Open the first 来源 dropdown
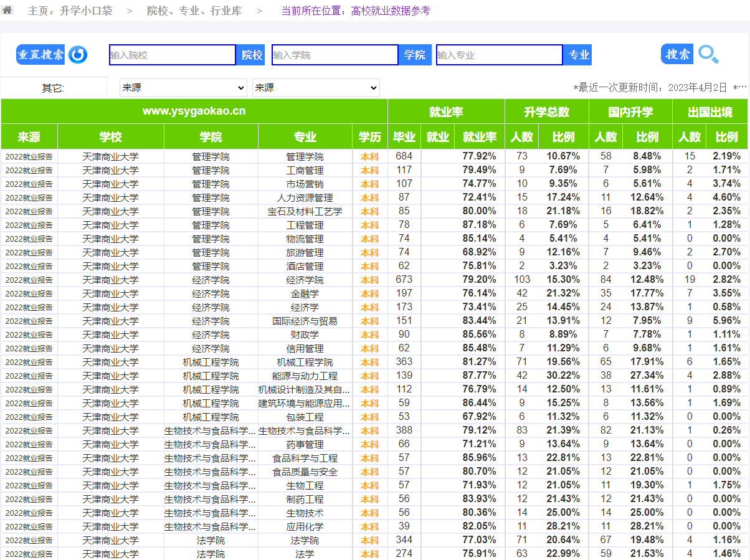This screenshot has height=560, width=750. pos(183,88)
